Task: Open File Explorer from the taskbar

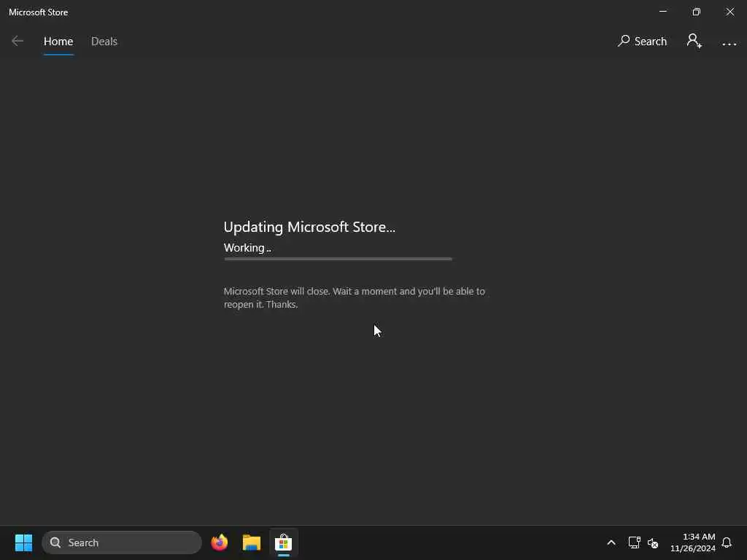Action: click(x=252, y=542)
